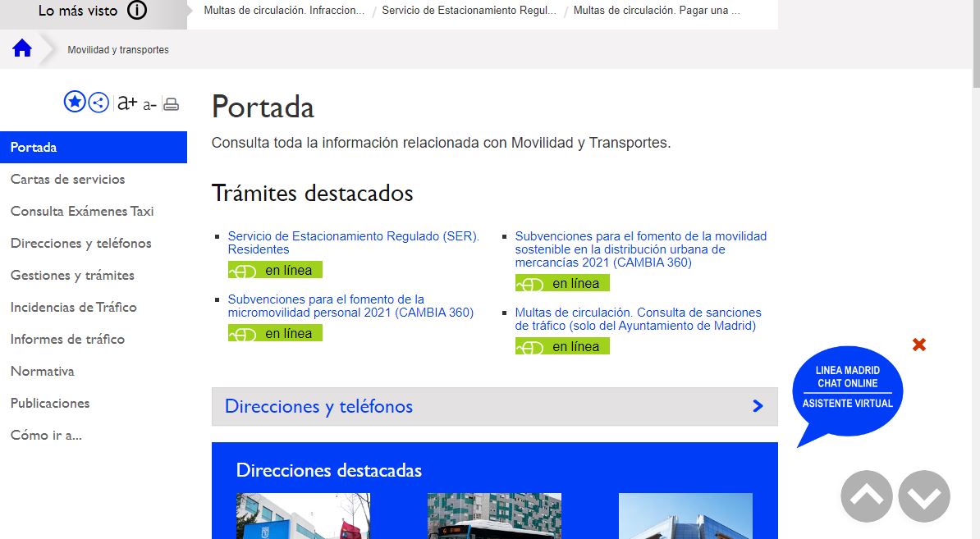
Task: Close the chat bubble with red X
Action: 919,345
